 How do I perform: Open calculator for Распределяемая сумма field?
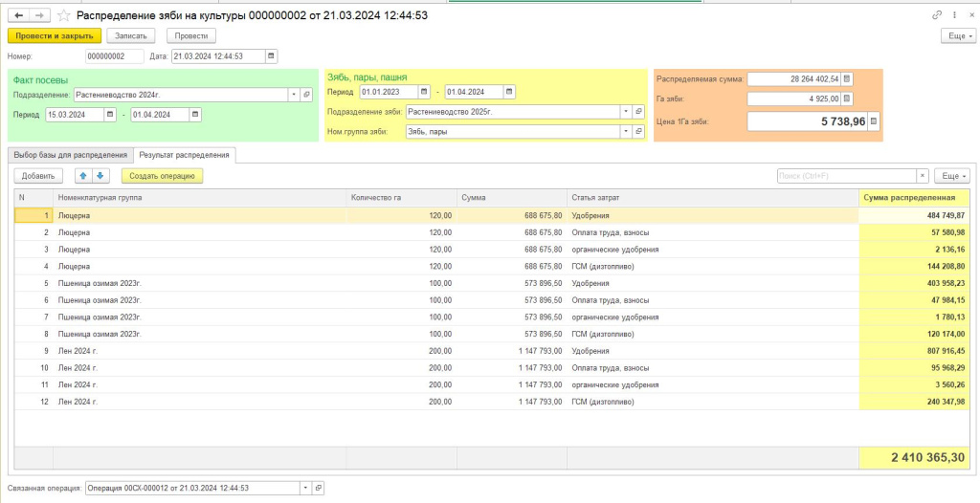pyautogui.click(x=847, y=78)
